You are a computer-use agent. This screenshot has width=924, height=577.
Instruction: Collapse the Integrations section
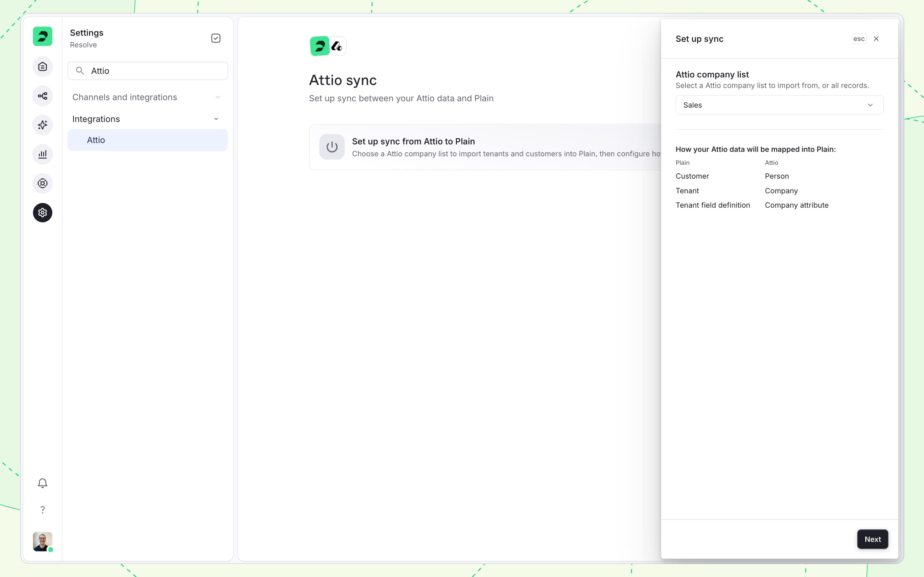point(216,119)
